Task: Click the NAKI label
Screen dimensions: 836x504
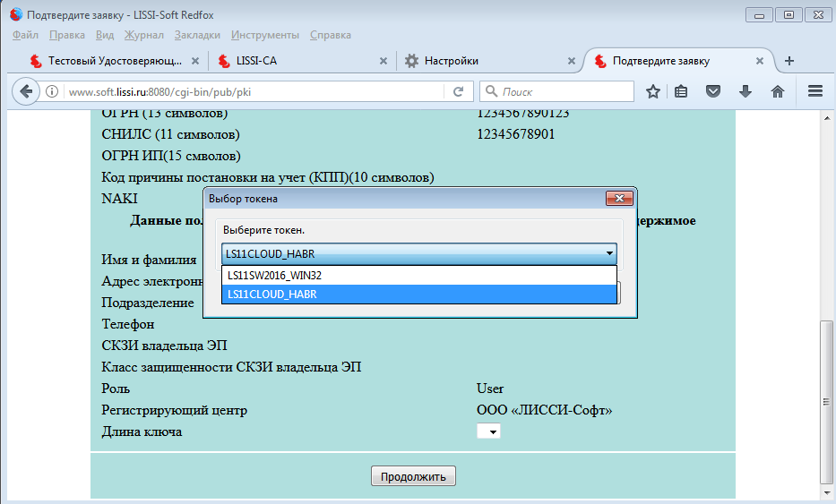Action: pos(119,198)
